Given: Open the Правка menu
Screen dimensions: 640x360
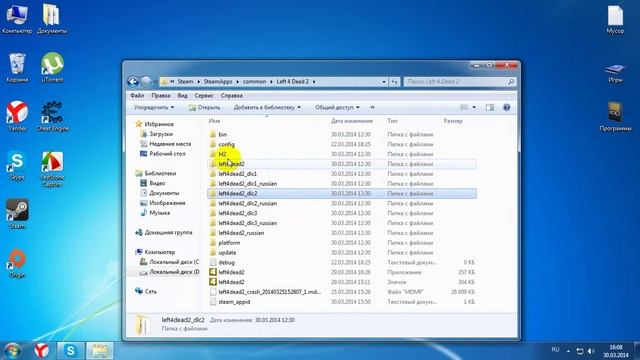Looking at the screenshot, I should coord(161,96).
